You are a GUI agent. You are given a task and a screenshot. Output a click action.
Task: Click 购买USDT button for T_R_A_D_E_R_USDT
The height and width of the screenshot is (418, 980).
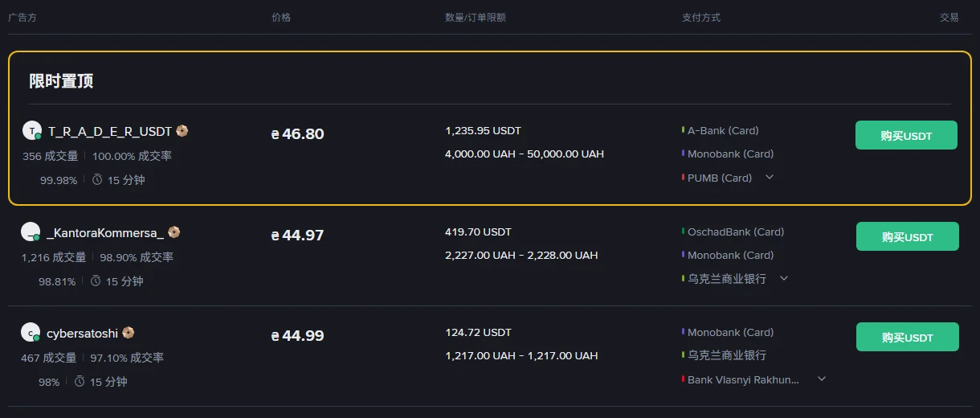point(906,135)
